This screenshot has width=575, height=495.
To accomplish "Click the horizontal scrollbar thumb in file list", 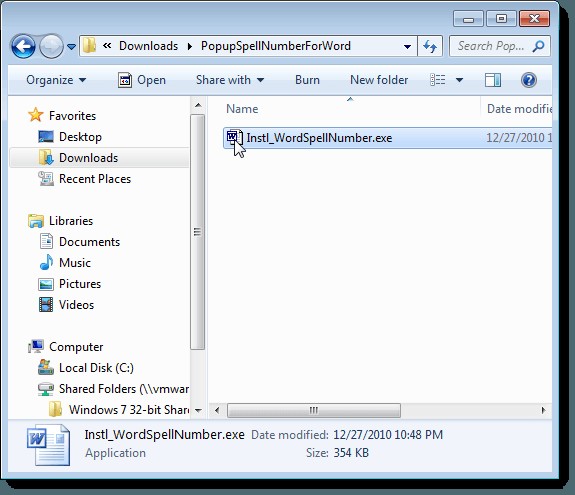I will (x=314, y=410).
